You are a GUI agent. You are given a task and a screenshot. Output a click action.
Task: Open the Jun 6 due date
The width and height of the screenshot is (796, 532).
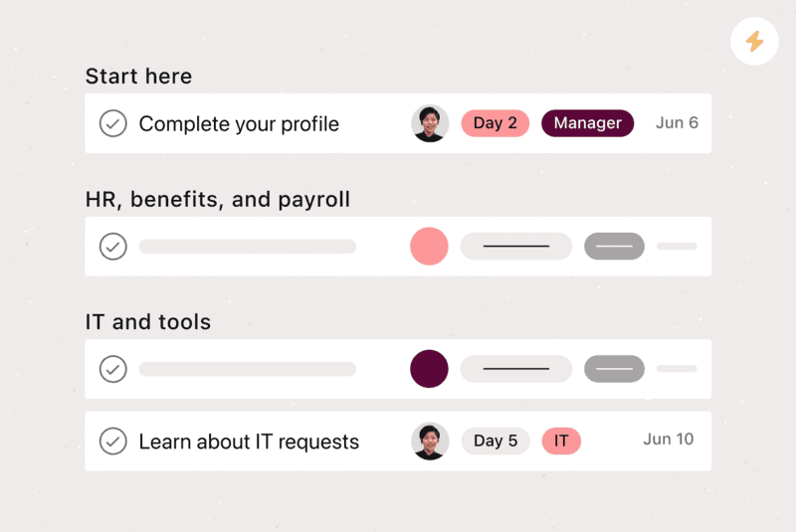[677, 122]
